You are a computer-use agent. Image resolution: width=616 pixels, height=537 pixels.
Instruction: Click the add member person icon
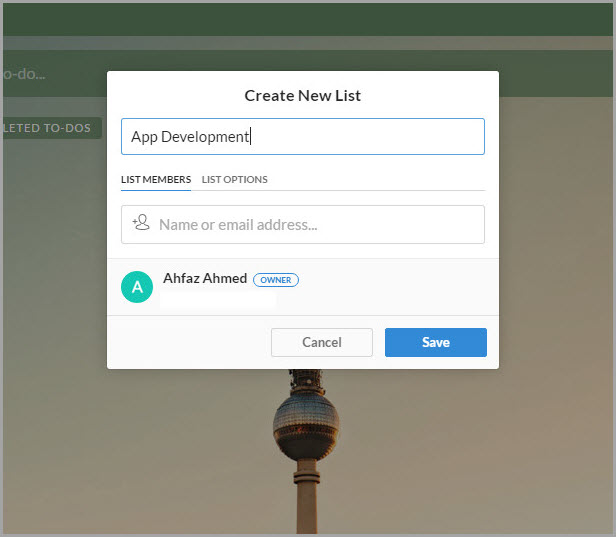(x=141, y=222)
